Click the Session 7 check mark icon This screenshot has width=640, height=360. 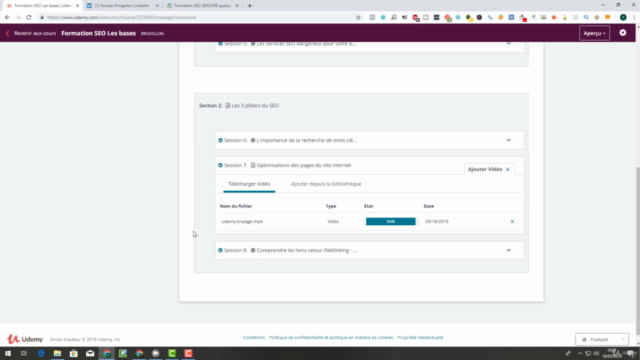click(220, 165)
